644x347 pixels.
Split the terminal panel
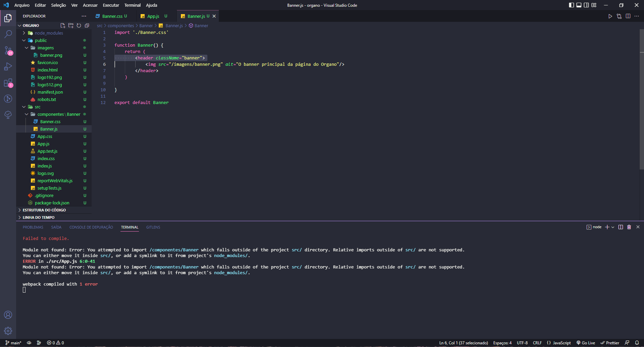point(621,227)
